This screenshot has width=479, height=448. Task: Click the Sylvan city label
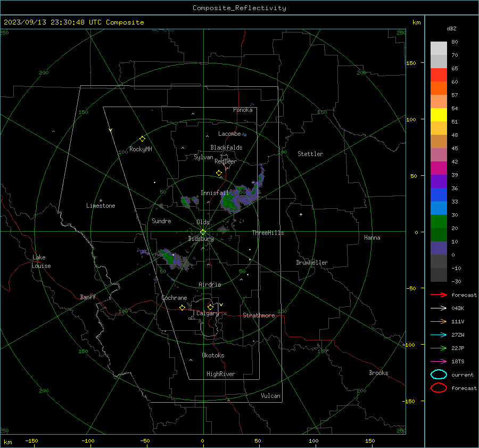203,158
